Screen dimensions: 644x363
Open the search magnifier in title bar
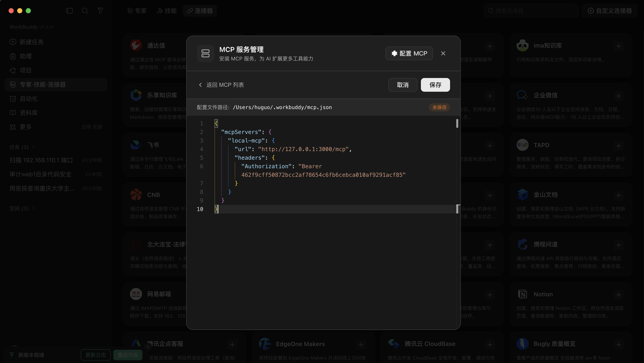click(85, 11)
